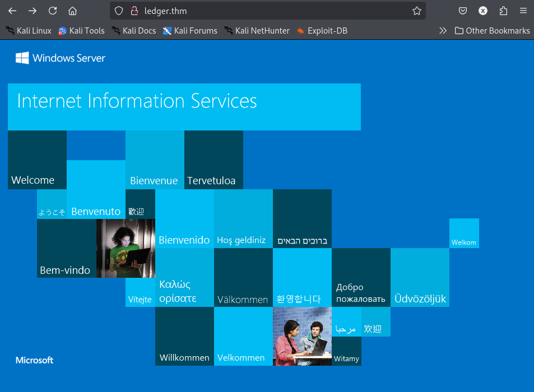Click the Üdvözöljük tile
Image resolution: width=534 pixels, height=392 pixels.
[x=420, y=278]
